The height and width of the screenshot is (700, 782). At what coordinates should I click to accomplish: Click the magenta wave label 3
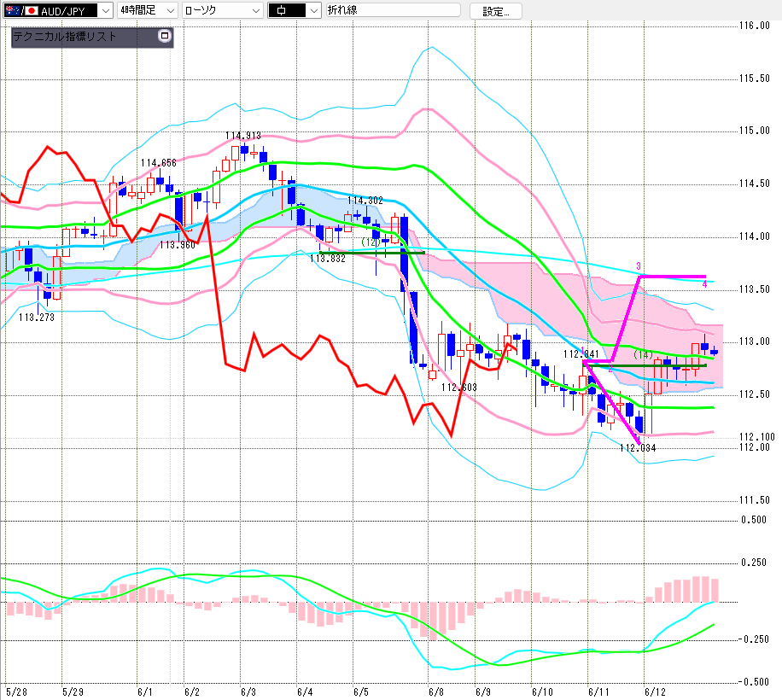point(639,266)
